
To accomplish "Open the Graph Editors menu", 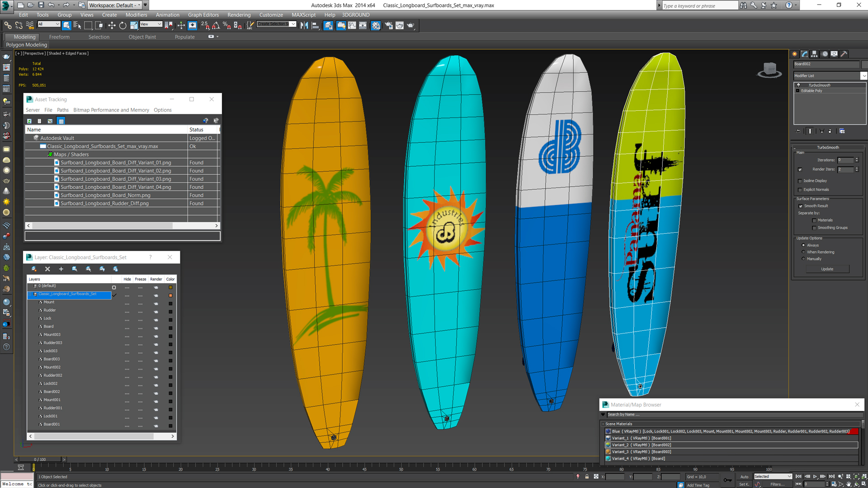I will point(203,15).
